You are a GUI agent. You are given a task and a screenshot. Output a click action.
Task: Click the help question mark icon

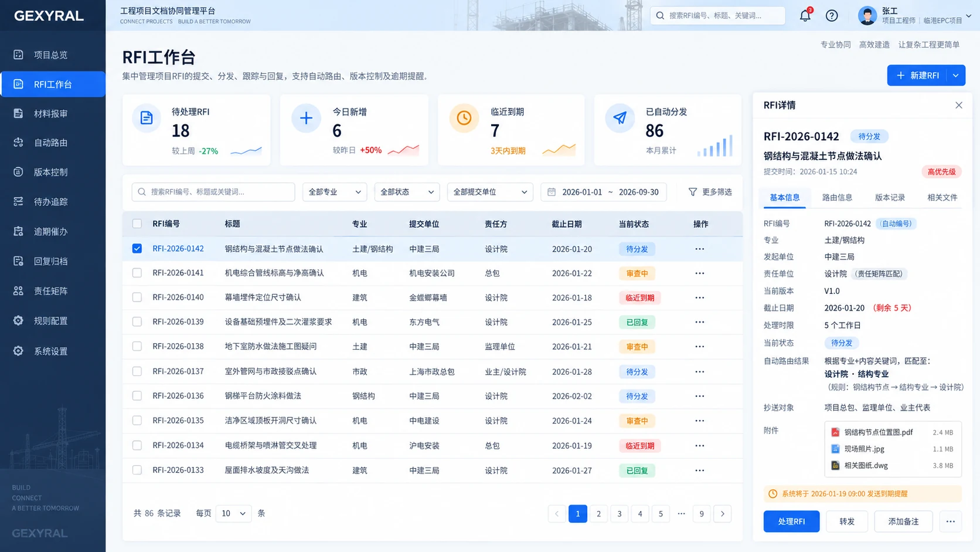coord(832,16)
